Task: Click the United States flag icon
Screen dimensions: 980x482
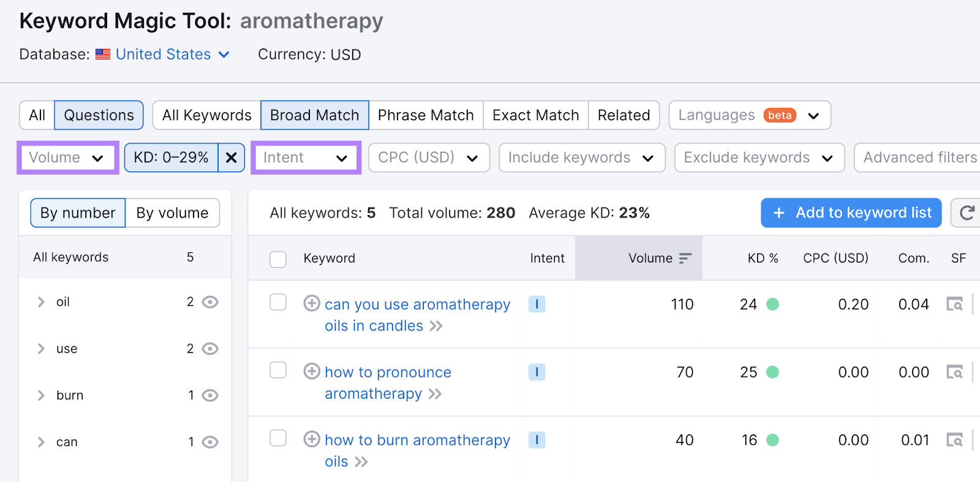Action: tap(103, 54)
